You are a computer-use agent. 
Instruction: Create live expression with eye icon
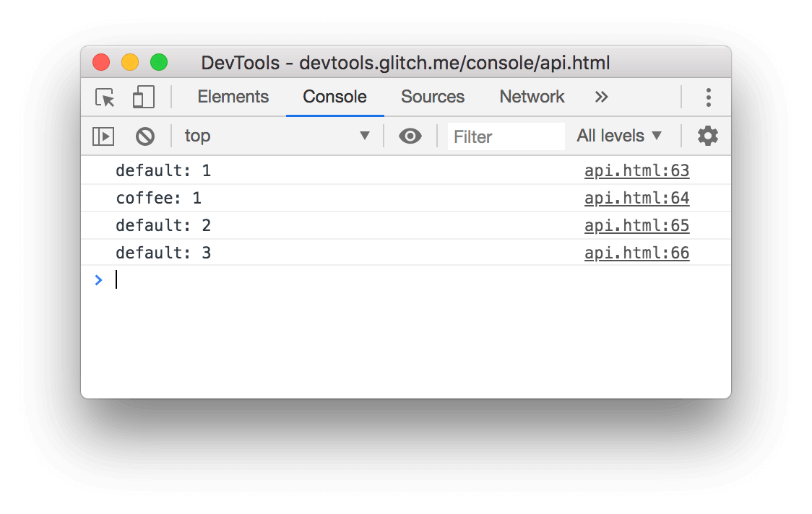[410, 136]
